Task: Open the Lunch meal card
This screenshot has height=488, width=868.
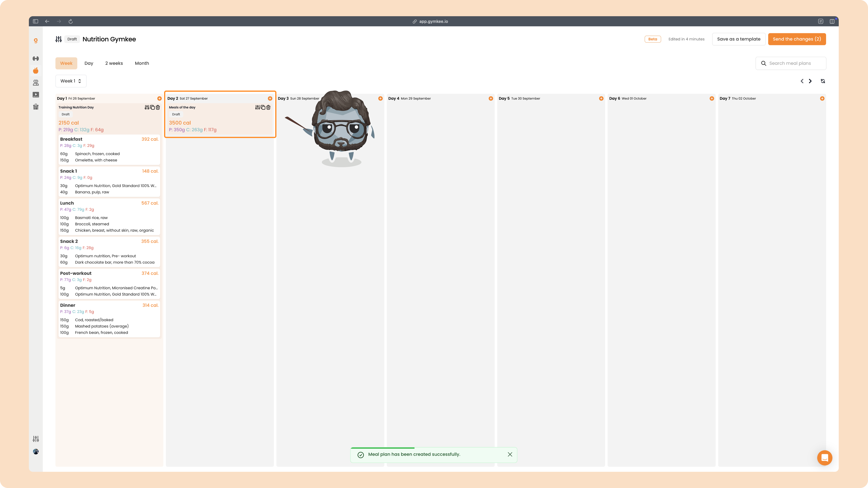Action: point(109,217)
